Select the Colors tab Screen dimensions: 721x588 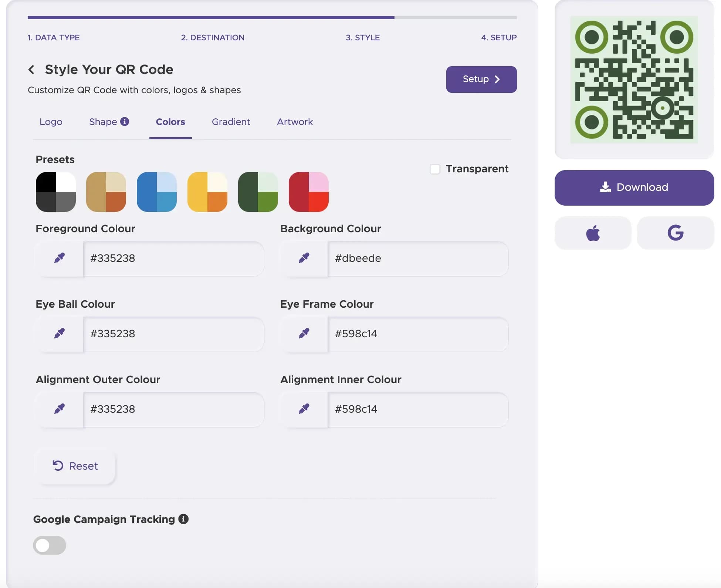pos(170,122)
